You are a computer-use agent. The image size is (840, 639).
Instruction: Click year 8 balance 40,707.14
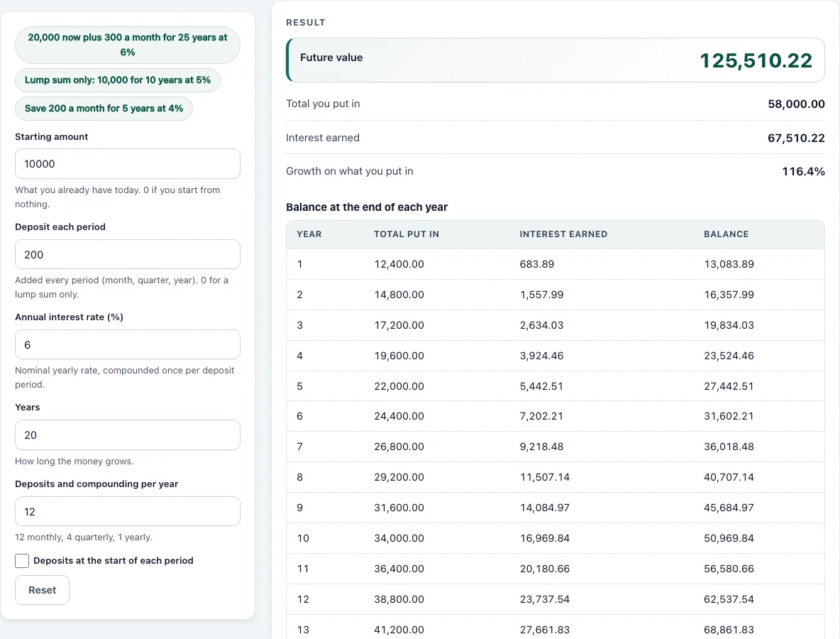tap(729, 478)
